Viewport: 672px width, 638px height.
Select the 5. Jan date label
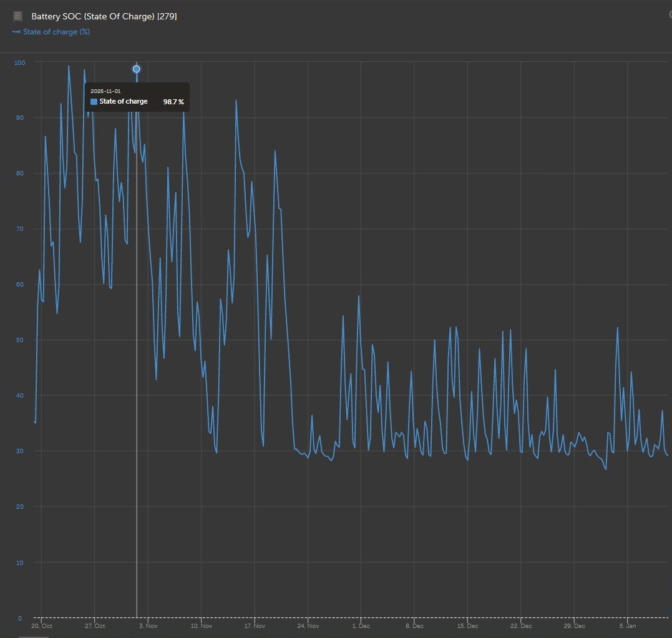point(627,626)
